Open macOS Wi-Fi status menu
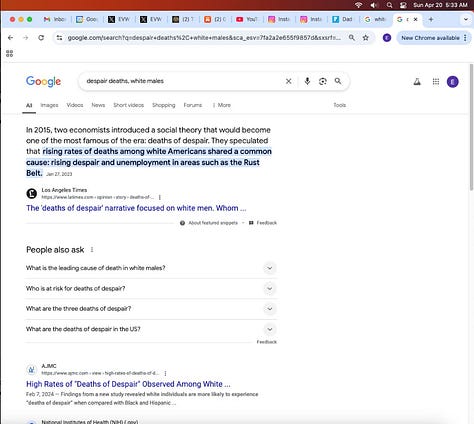The width and height of the screenshot is (474, 424). coord(359,5)
